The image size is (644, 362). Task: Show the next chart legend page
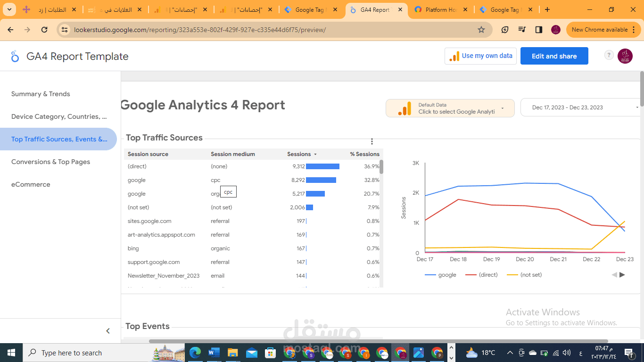point(622,275)
